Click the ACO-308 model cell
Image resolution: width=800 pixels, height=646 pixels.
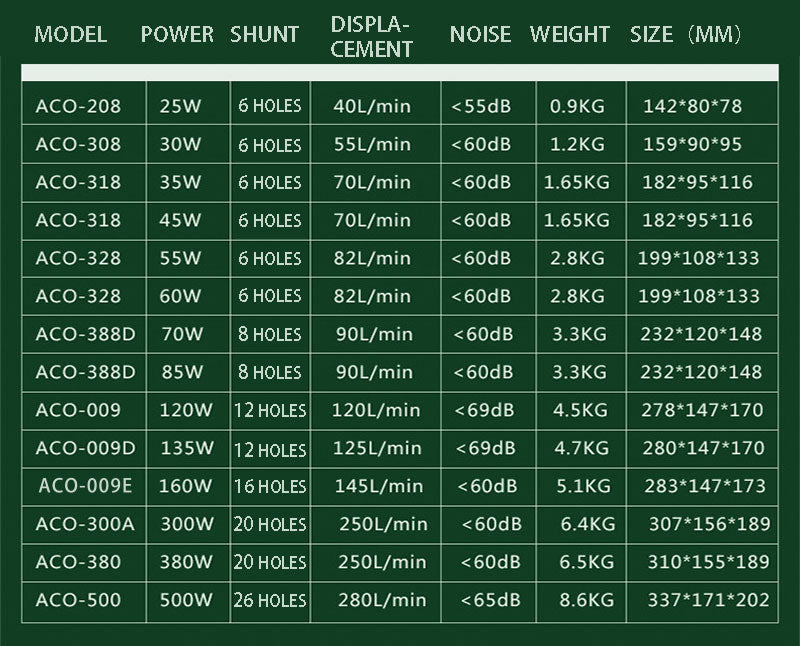coord(78,144)
